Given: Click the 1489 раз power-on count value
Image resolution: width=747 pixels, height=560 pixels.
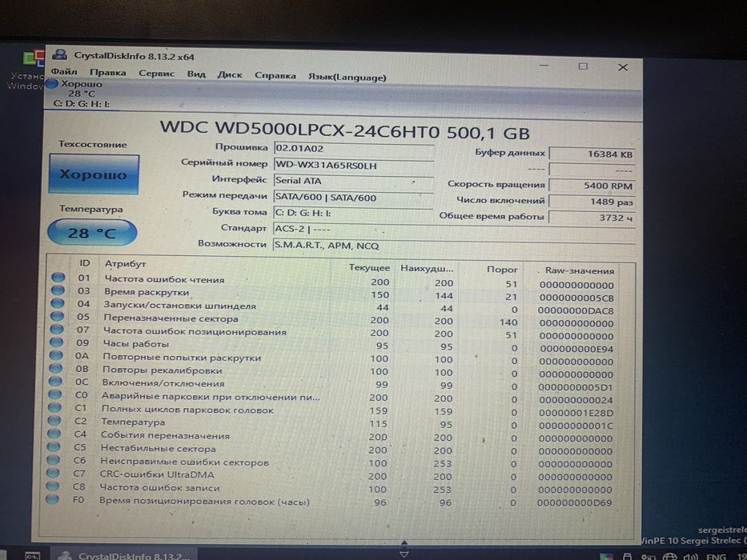Looking at the screenshot, I should click(592, 202).
